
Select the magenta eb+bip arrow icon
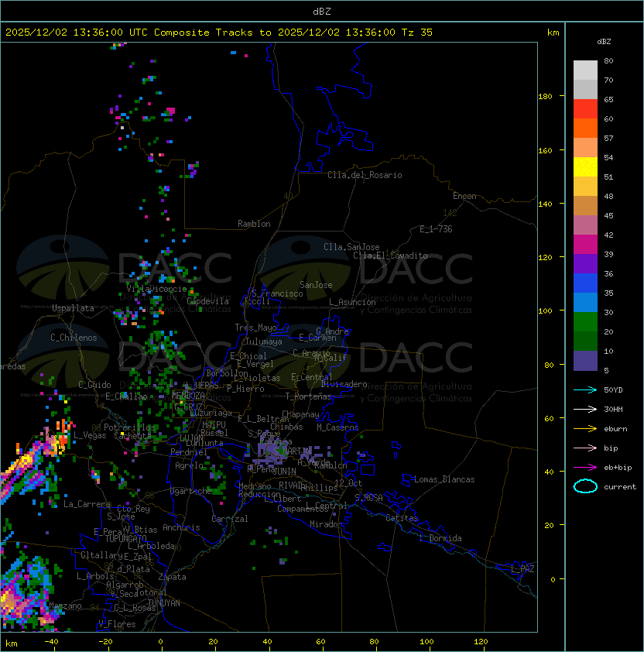[x=586, y=467]
